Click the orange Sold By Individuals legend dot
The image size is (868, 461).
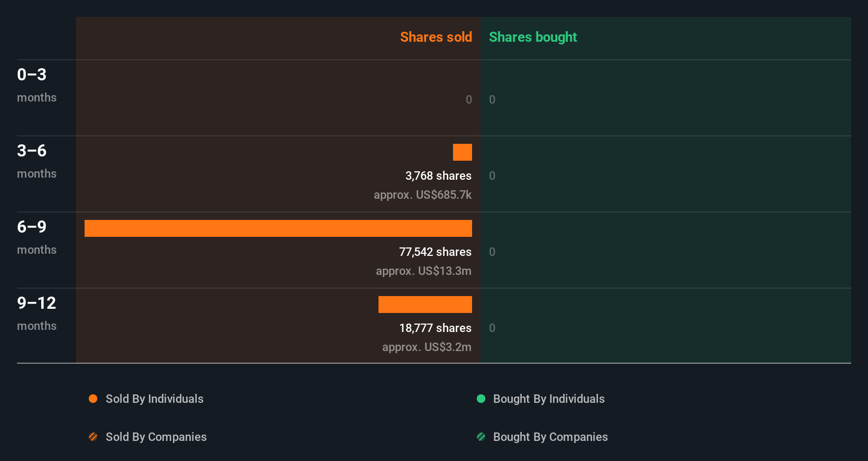tap(93, 399)
